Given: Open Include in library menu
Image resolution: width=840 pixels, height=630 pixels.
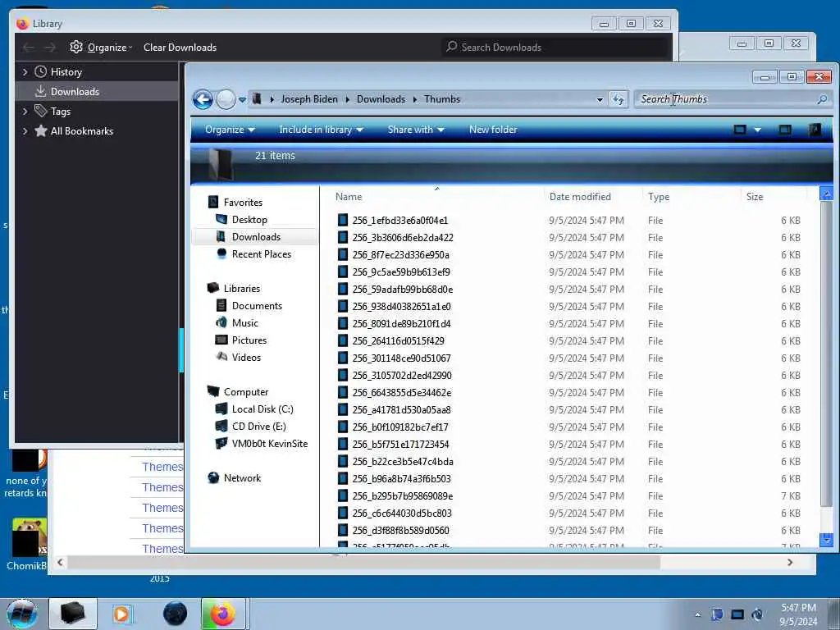Looking at the screenshot, I should point(321,130).
